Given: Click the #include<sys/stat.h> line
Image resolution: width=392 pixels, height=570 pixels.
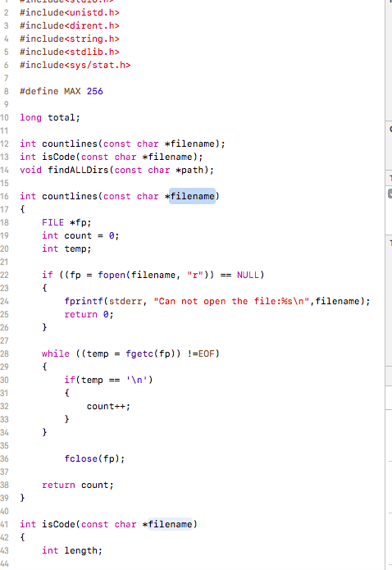Looking at the screenshot, I should coord(75,65).
